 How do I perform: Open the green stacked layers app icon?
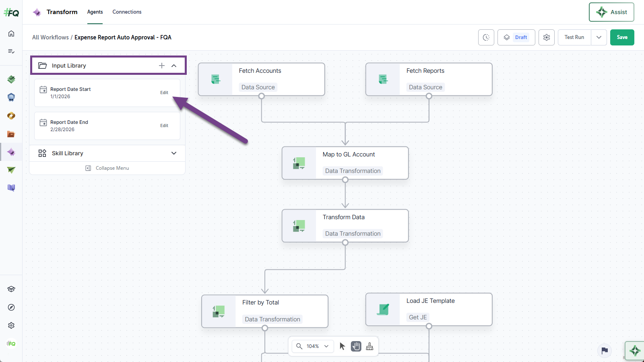11,79
